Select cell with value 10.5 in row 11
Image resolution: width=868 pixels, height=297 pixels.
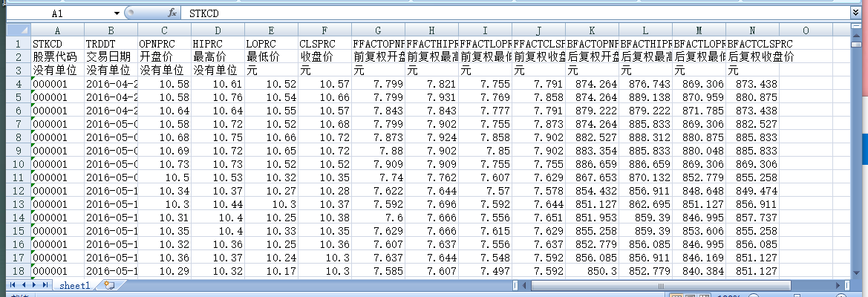point(164,177)
